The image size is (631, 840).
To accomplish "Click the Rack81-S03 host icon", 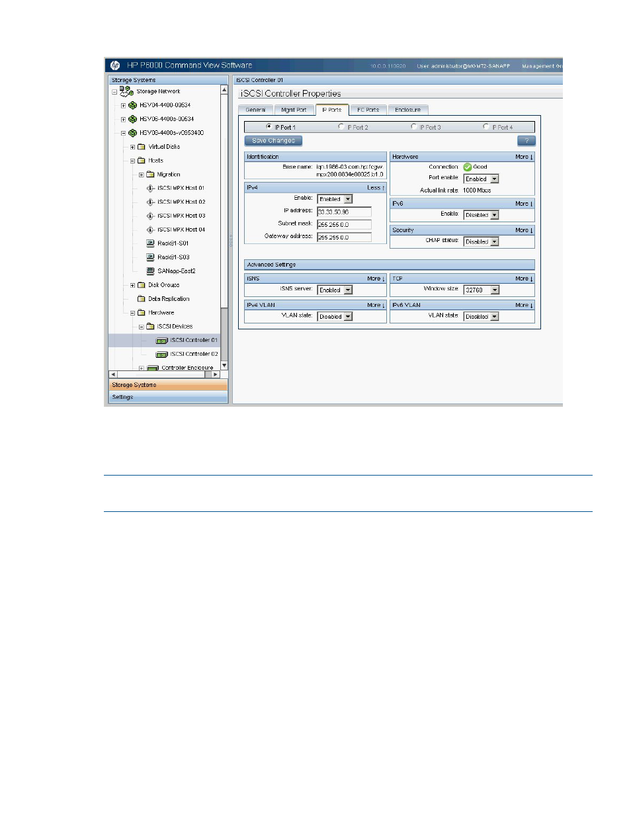I will click(150, 257).
